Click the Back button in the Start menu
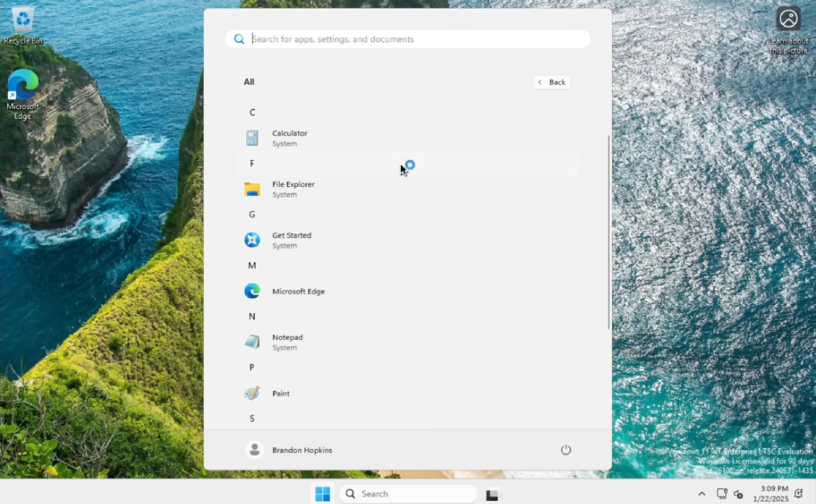 pyautogui.click(x=551, y=82)
